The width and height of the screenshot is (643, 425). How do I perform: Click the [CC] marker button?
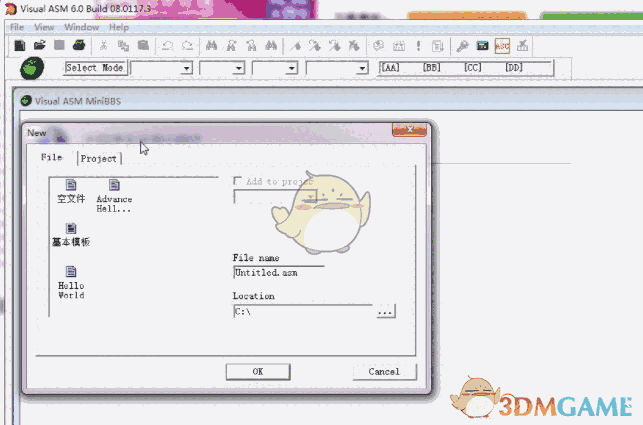[x=472, y=68]
